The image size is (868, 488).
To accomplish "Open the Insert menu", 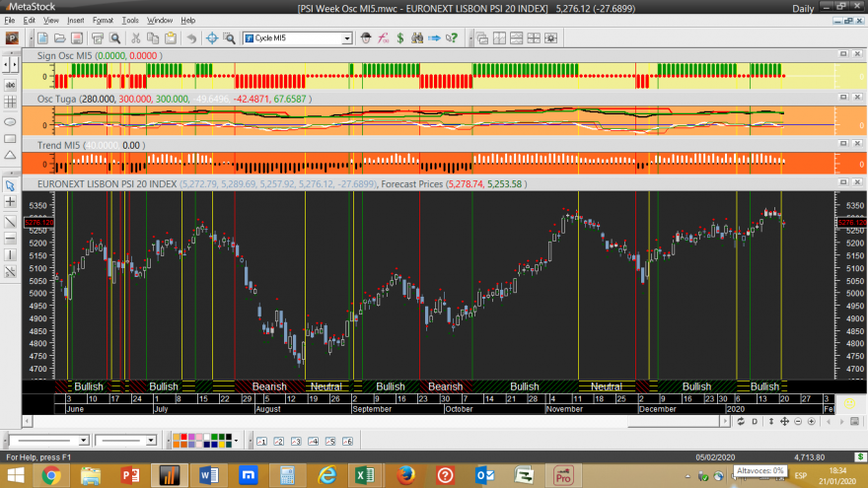I will pos(75,21).
